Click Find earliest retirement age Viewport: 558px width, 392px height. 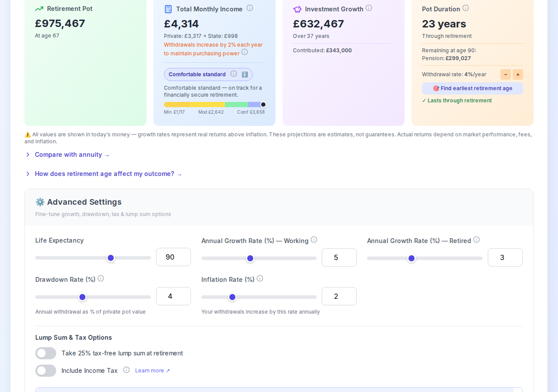pyautogui.click(x=472, y=88)
